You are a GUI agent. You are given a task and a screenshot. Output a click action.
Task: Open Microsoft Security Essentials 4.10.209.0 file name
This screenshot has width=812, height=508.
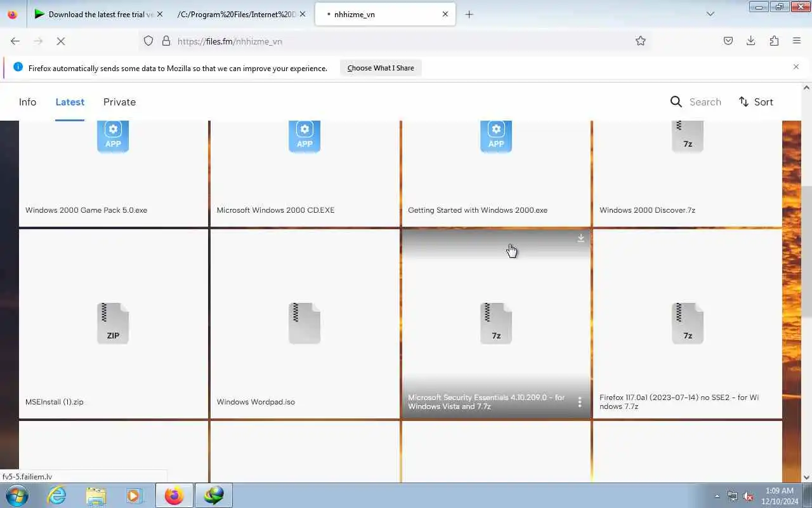[x=487, y=402]
